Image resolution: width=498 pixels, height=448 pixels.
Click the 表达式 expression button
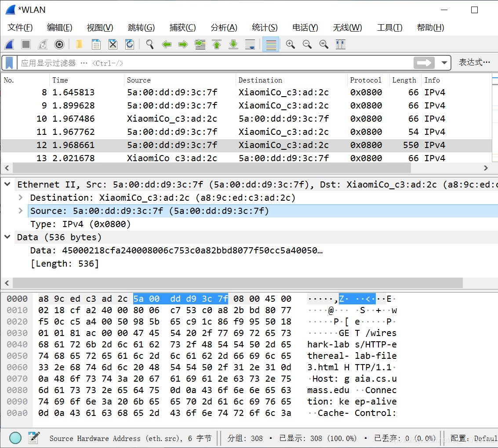(x=474, y=62)
